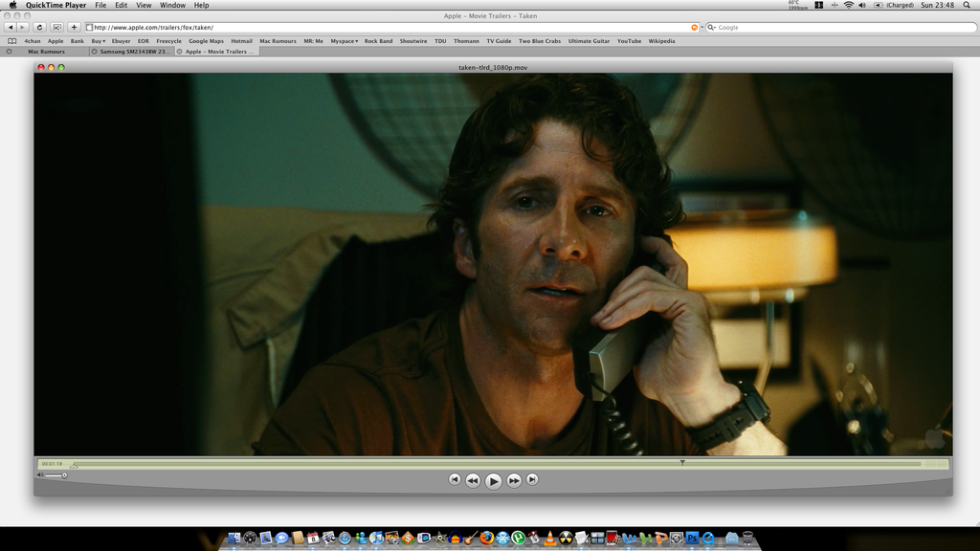Open QuickTime Player icon in Dock
The height and width of the screenshot is (551, 980).
click(x=707, y=538)
